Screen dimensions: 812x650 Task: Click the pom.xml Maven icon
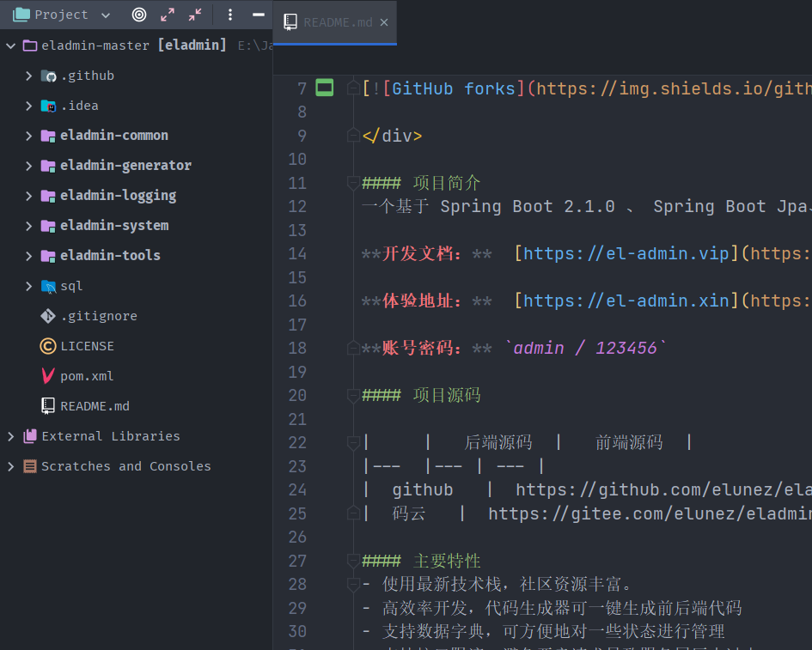tap(48, 376)
